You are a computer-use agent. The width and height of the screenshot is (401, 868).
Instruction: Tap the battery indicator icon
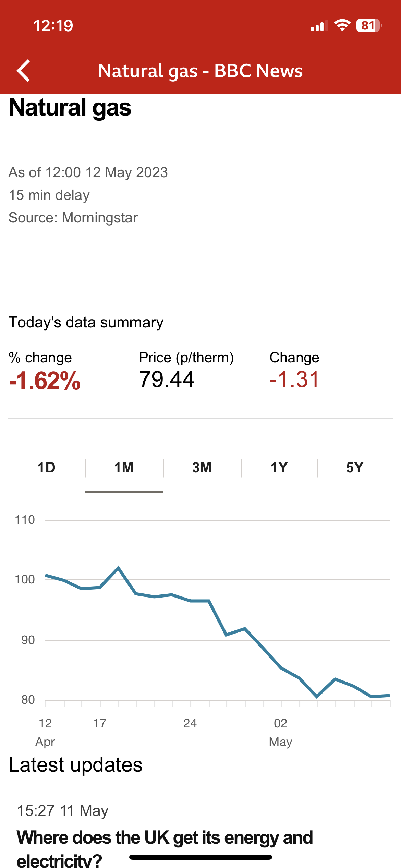(369, 25)
